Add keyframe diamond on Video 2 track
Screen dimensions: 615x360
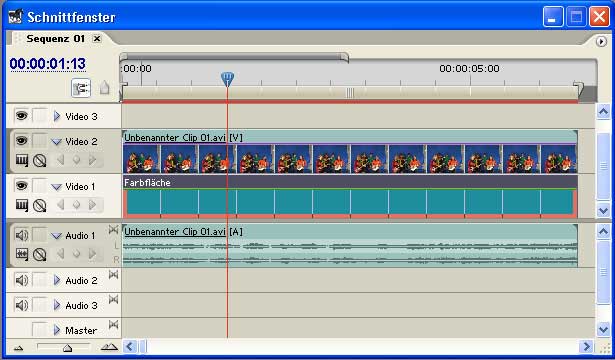[x=76, y=160]
